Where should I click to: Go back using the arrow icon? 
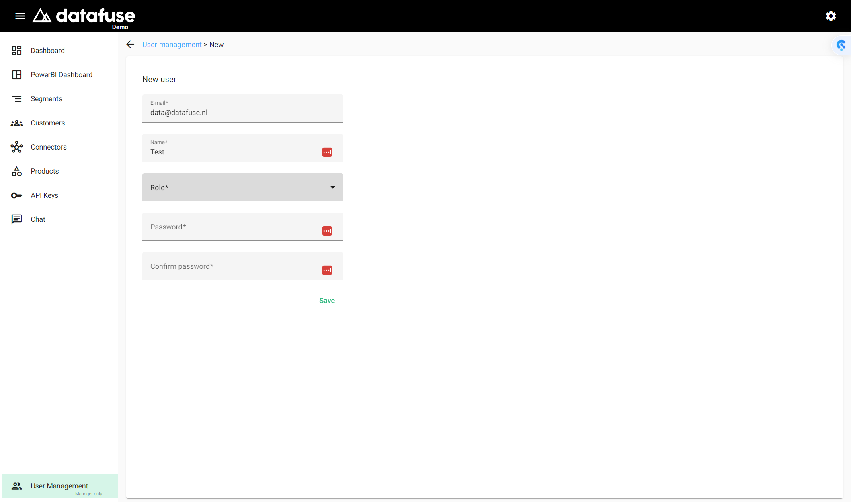pyautogui.click(x=130, y=44)
